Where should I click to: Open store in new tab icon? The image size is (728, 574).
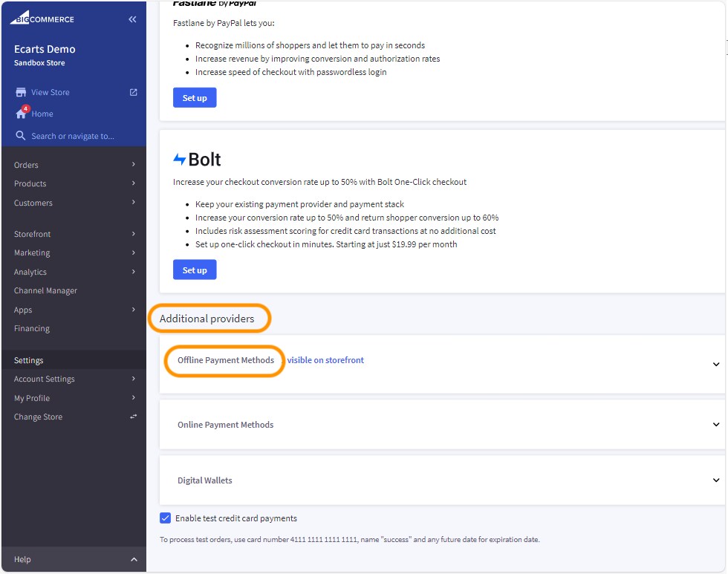point(134,92)
